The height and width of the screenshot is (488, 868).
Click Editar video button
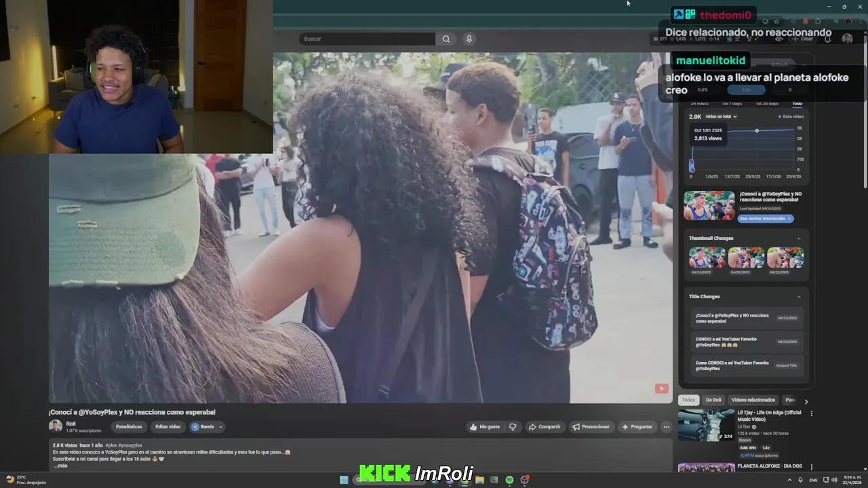tap(167, 427)
